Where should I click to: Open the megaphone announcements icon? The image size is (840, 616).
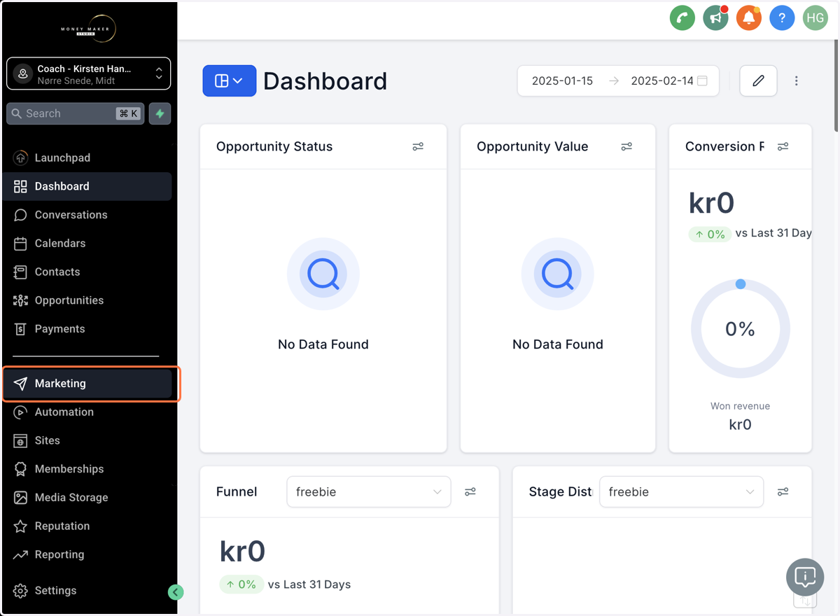click(x=715, y=18)
